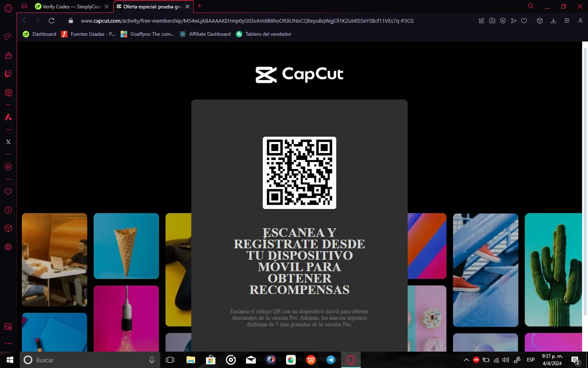Click the Buscar taskbar search box

click(90, 360)
